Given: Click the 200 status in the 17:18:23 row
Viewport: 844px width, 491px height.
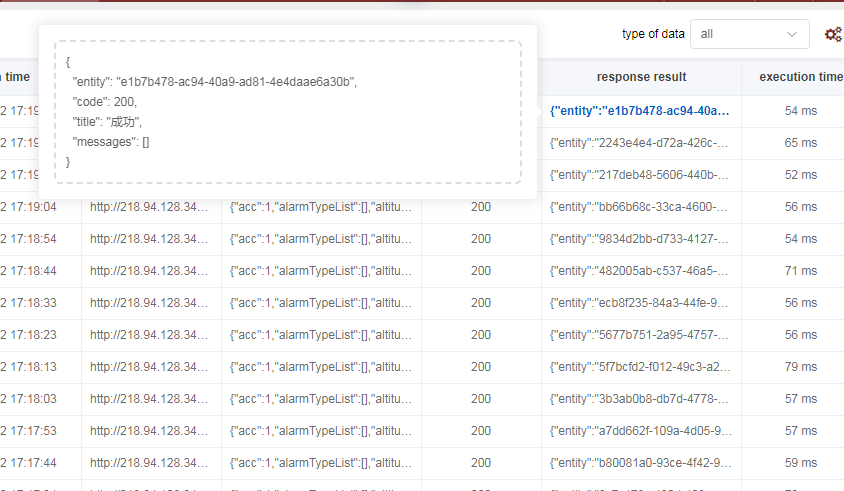Looking at the screenshot, I should click(481, 335).
